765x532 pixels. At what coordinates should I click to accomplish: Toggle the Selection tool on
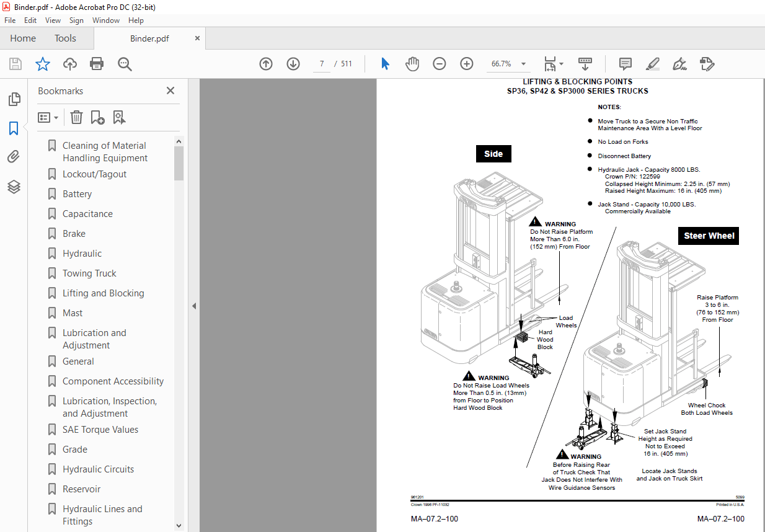385,64
